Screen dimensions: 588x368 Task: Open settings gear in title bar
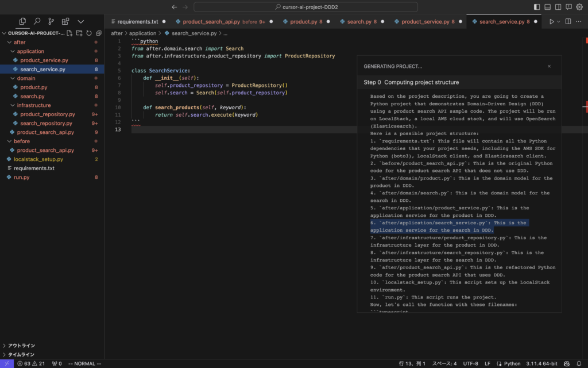(579, 7)
